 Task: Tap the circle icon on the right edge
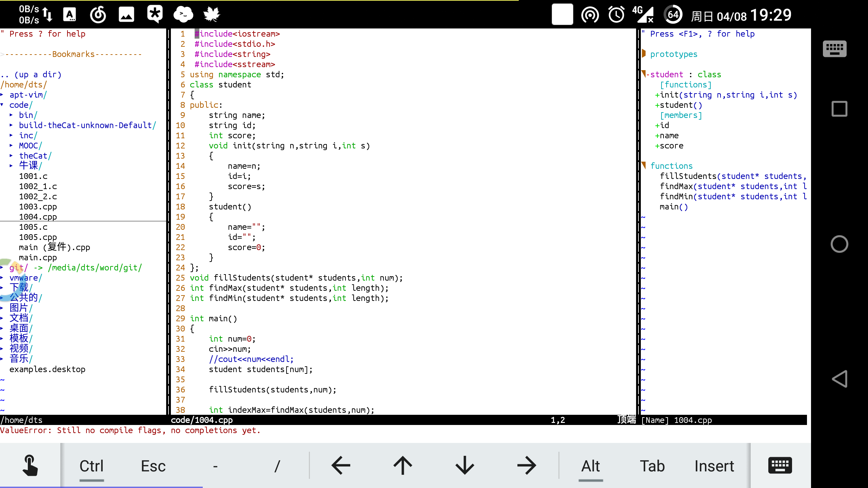tap(839, 244)
